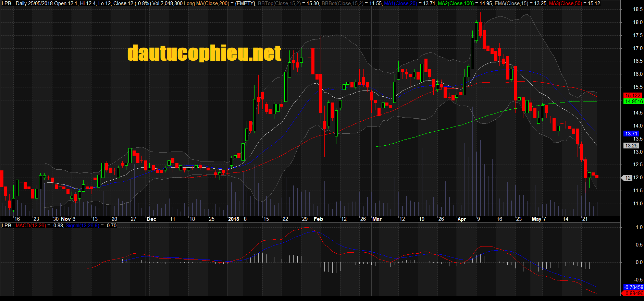Screen dimensions: 644x301
Task: Click the red MACD value -0.88496
Action: (632, 293)
